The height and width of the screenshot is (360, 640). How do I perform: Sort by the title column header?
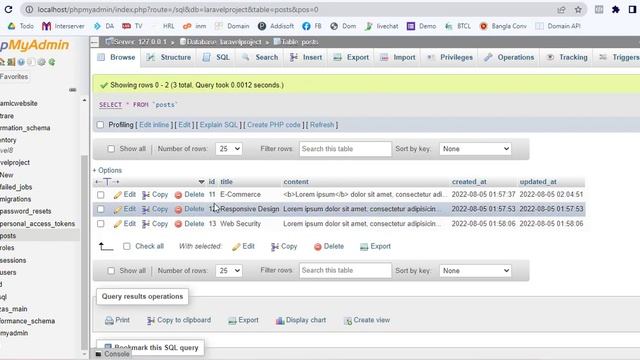click(226, 182)
